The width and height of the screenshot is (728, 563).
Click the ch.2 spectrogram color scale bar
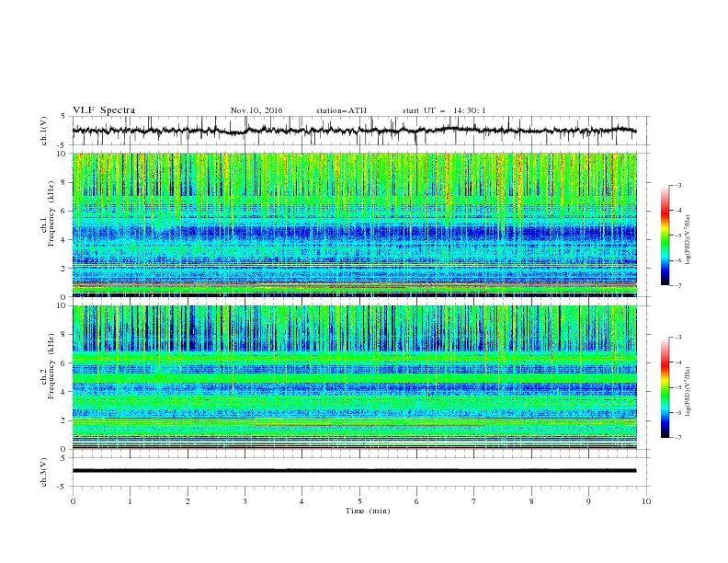coord(665,387)
